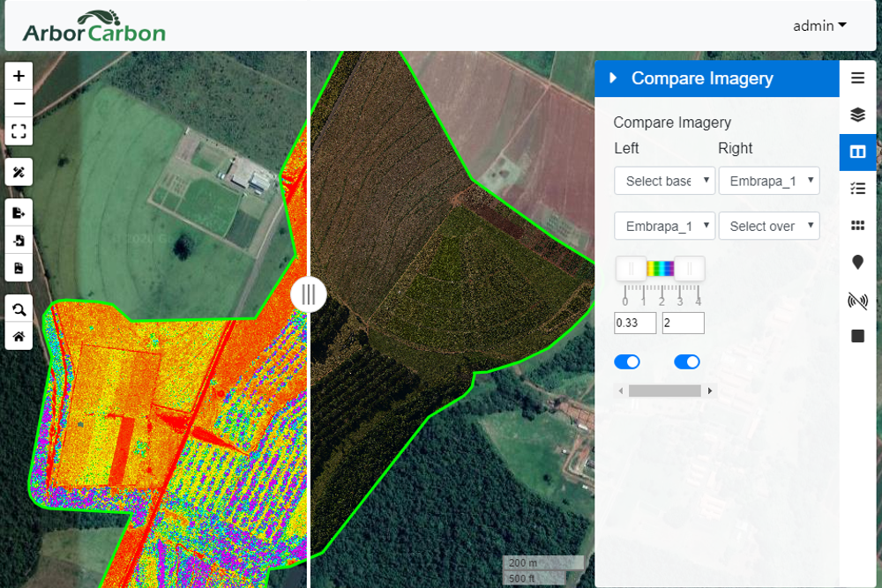882x588 pixels.
Task: Open the sensor signal sidebar icon
Action: tap(857, 301)
